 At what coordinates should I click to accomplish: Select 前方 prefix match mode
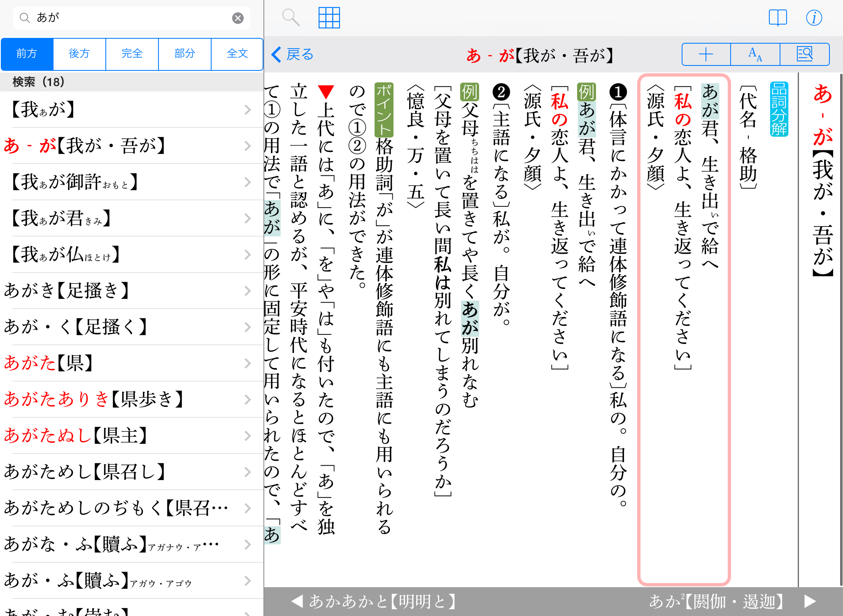click(x=27, y=54)
